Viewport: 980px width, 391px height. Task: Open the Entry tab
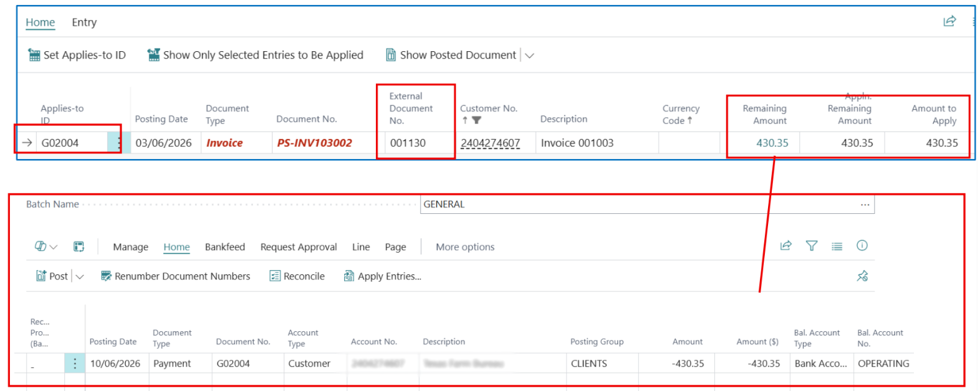point(84,22)
